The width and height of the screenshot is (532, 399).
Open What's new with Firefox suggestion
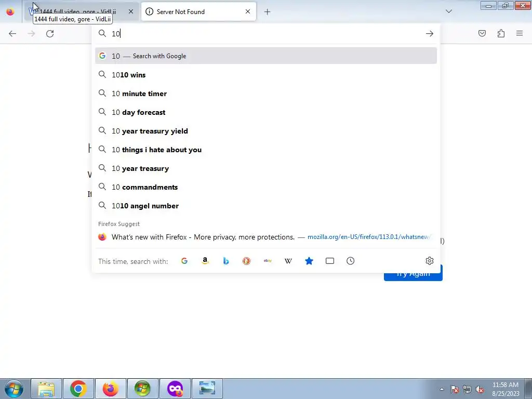point(266,237)
